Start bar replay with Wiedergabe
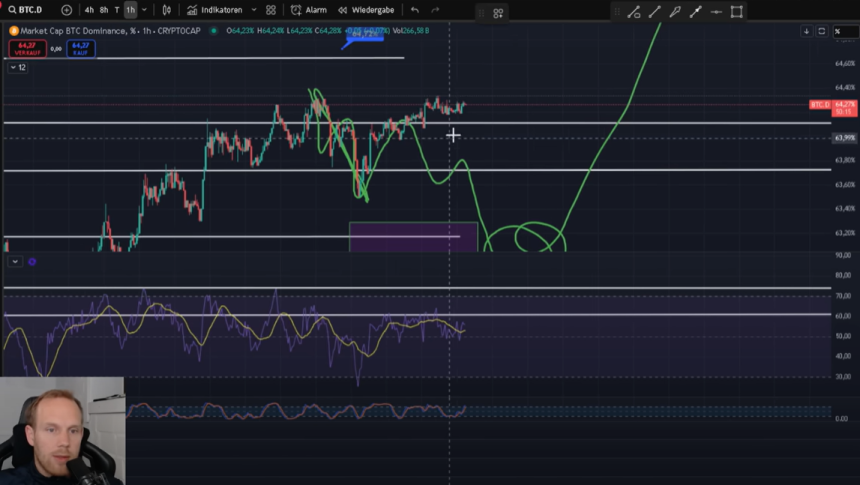This screenshot has width=860, height=485. 365,10
